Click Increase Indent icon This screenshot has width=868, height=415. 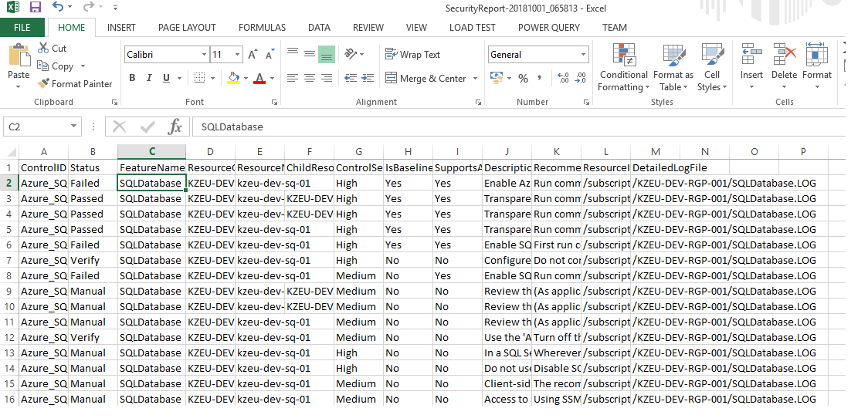(368, 78)
